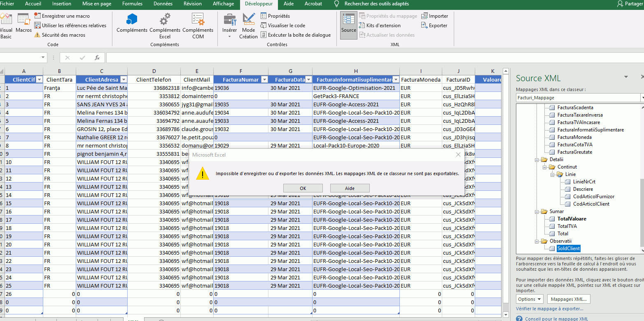
Task: Open the Compléments add-ins icon
Action: click(x=132, y=19)
